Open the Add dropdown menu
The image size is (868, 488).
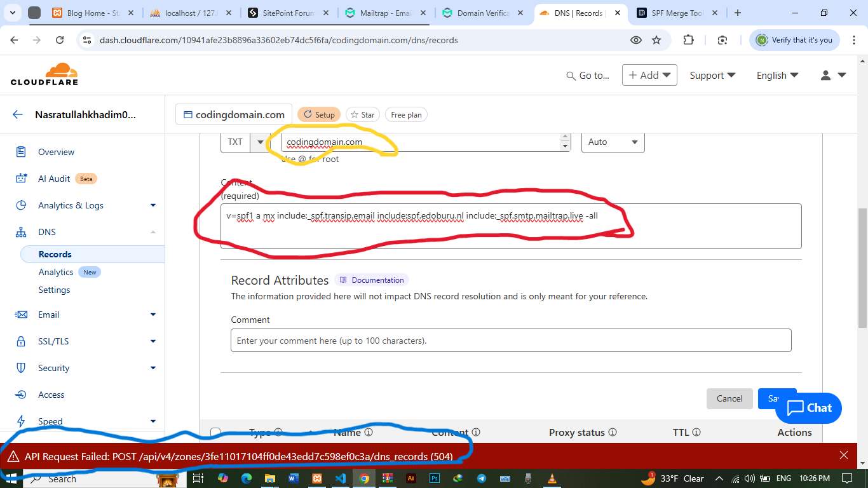coord(649,75)
